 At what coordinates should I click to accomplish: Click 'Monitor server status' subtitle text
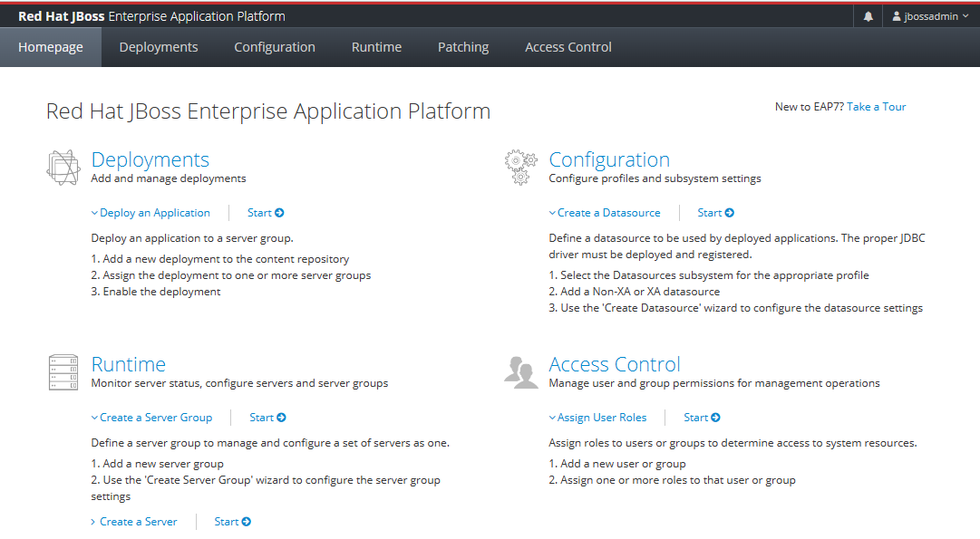click(239, 383)
